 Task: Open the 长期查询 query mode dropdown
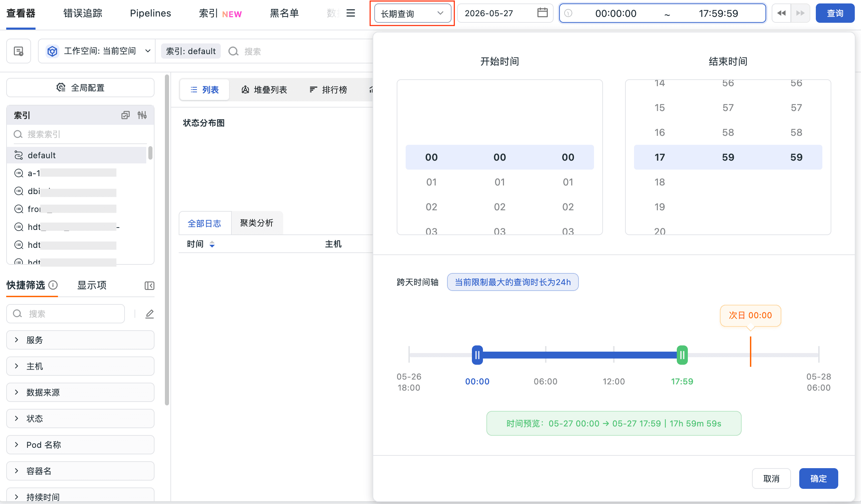(x=413, y=13)
